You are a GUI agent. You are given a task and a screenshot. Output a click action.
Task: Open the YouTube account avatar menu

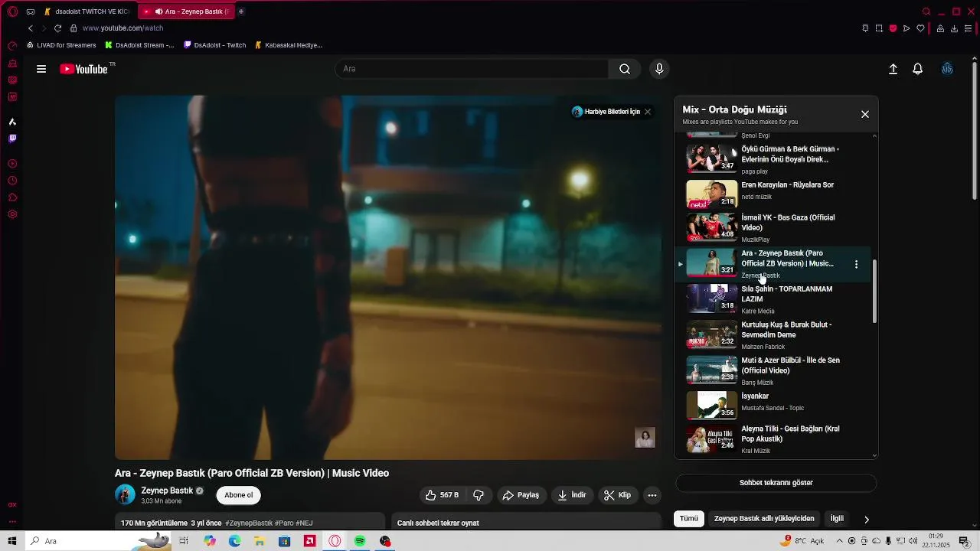[947, 69]
